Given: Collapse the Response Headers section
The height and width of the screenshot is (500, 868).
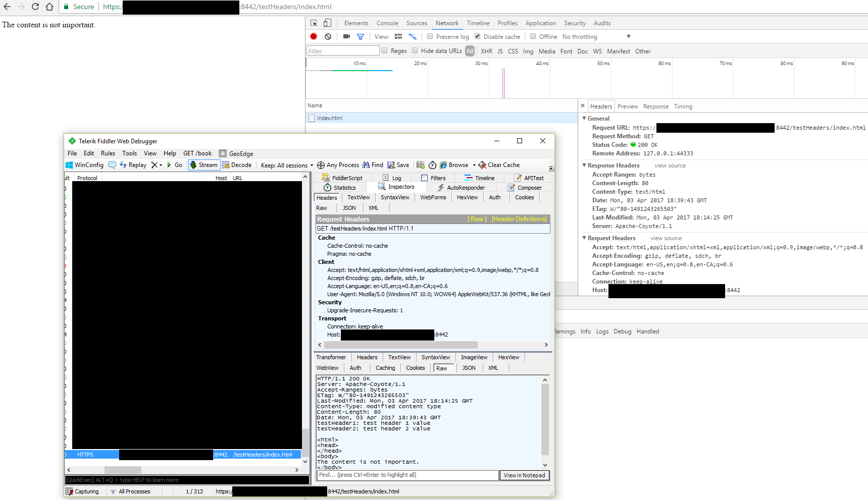Looking at the screenshot, I should [584, 165].
